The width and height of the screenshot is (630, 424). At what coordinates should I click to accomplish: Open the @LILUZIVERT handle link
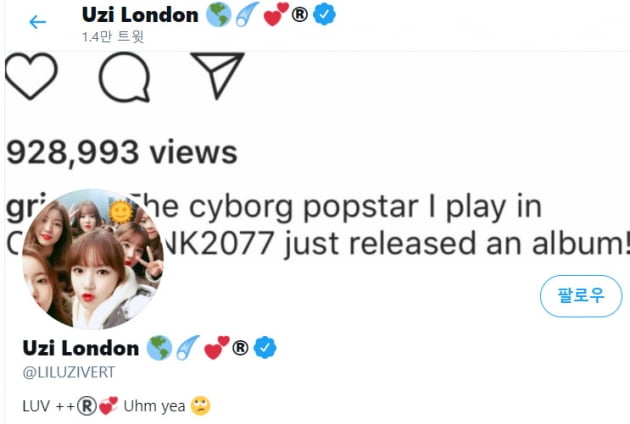69,372
